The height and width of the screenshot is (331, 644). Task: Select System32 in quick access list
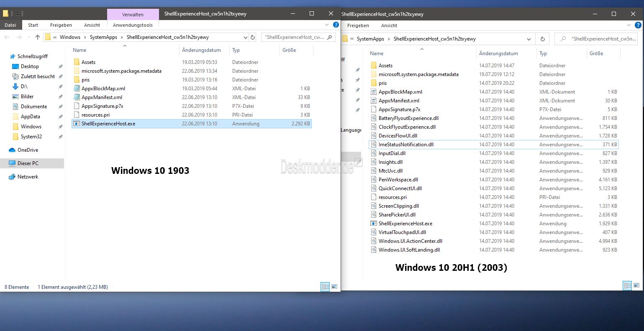click(x=31, y=137)
